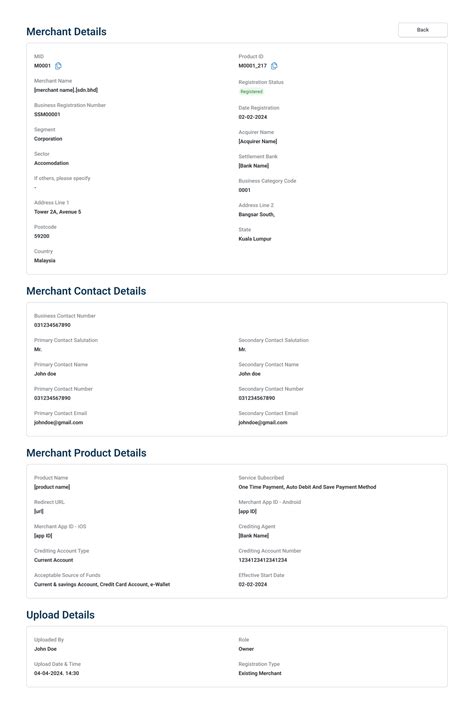The height and width of the screenshot is (706, 474).
Task: Click the Registration Type Existing Merchant value
Action: click(x=260, y=674)
